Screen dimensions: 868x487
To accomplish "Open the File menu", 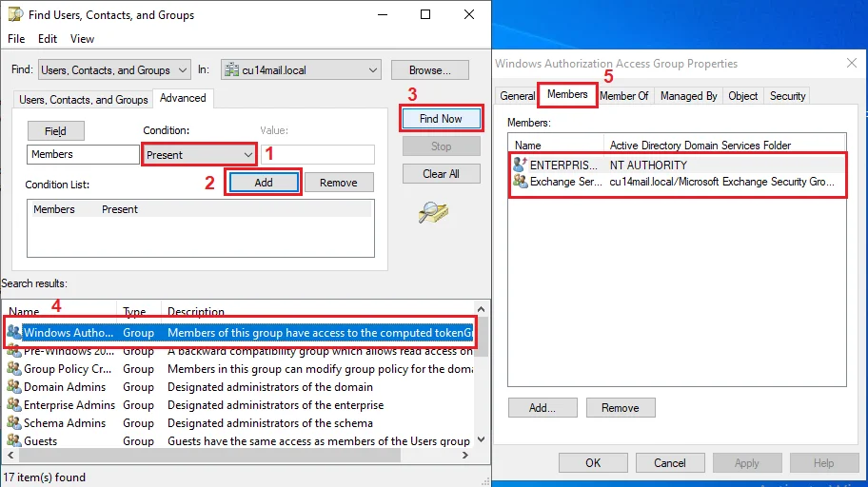I will (x=16, y=39).
